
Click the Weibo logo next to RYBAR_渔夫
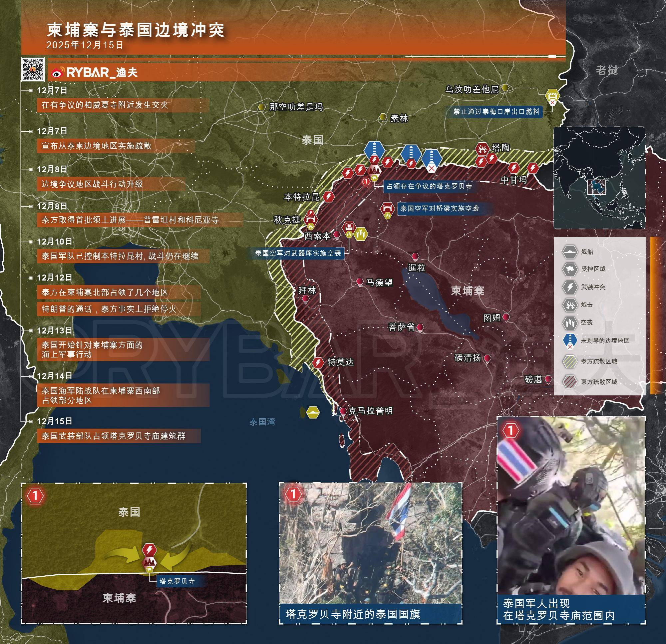[57, 72]
